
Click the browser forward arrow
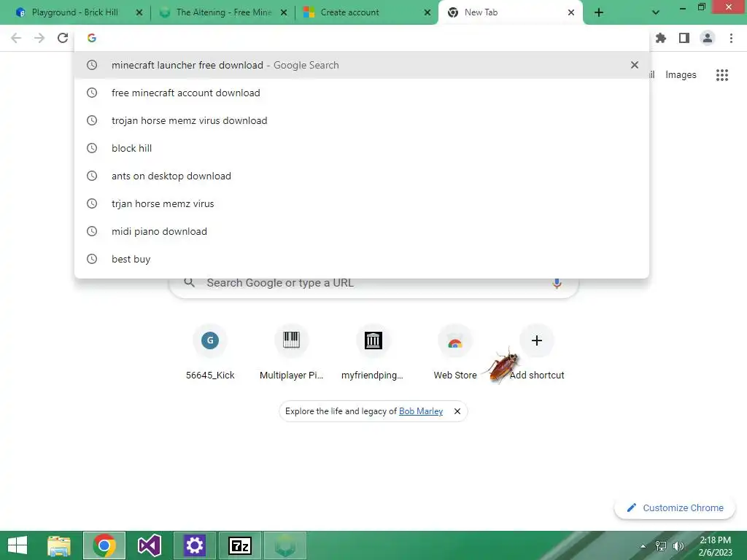pyautogui.click(x=39, y=38)
